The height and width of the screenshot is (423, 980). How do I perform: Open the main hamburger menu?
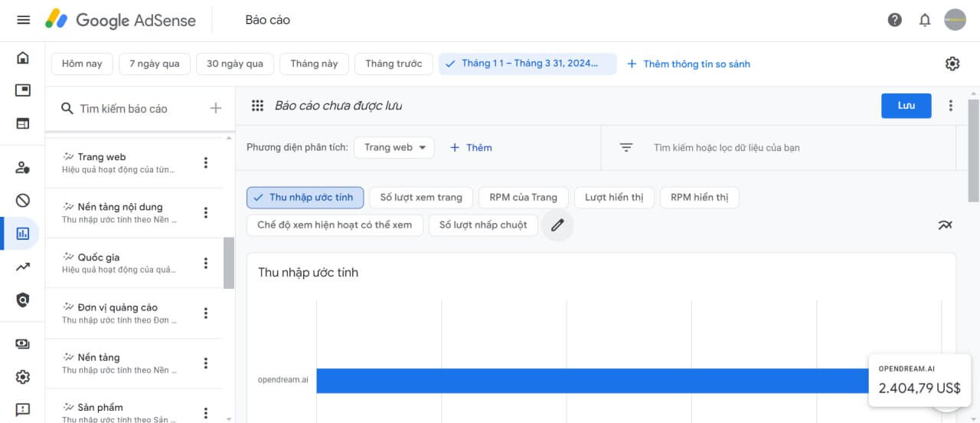23,20
